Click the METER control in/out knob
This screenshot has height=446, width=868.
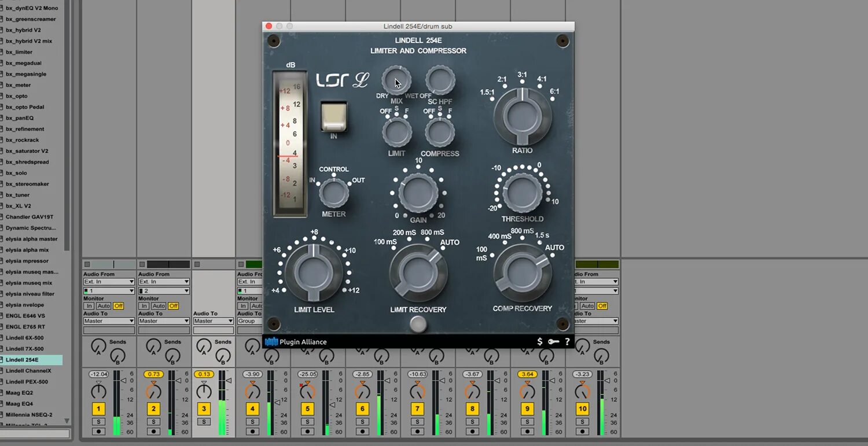[334, 193]
